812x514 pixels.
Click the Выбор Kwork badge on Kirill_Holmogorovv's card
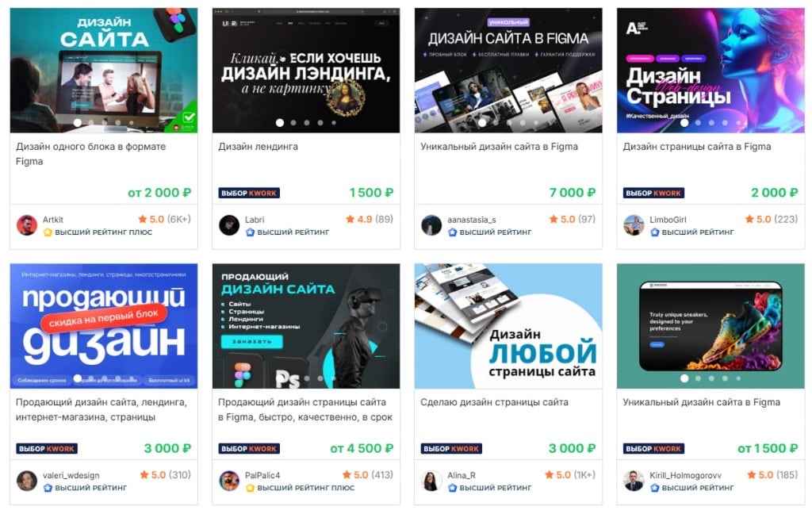(x=653, y=449)
